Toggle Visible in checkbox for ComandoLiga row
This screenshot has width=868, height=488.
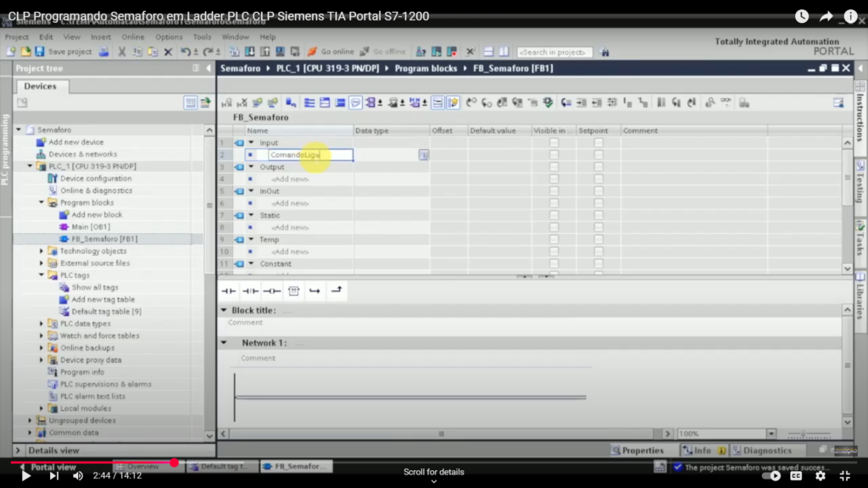point(554,155)
